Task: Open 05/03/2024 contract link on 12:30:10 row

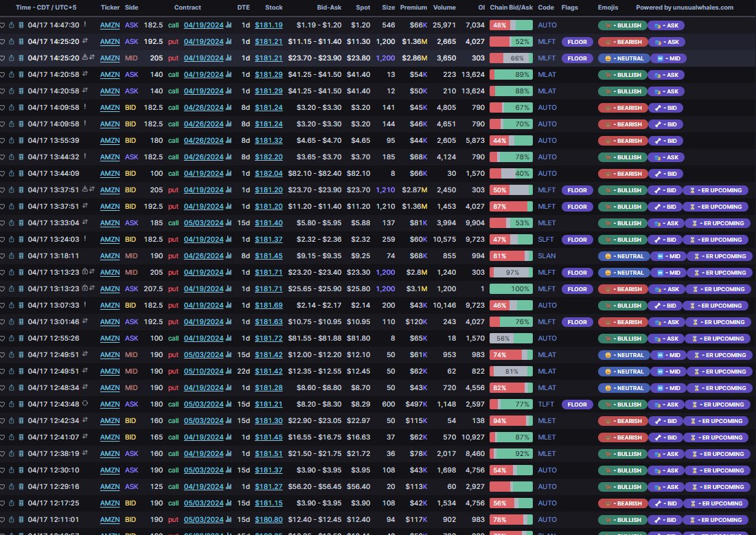Action: [203, 470]
